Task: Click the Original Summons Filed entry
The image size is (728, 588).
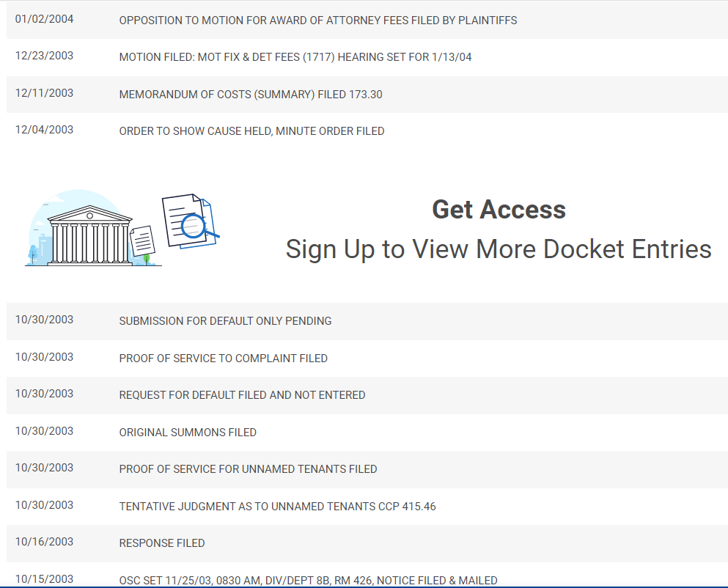Action: (x=188, y=433)
